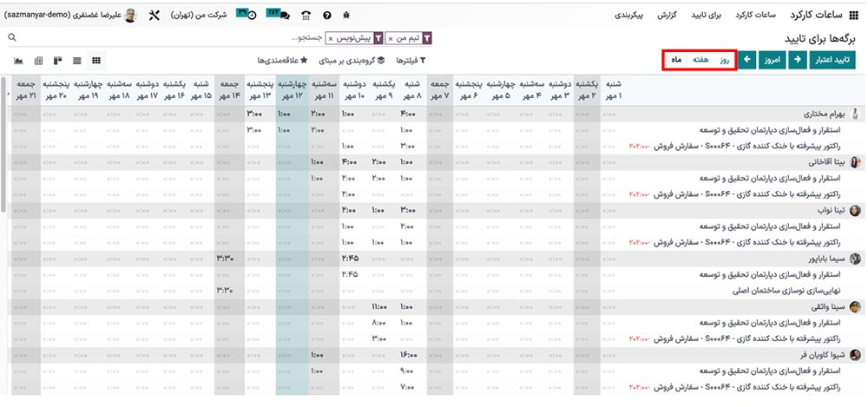Switch to the kanban view icon
Viewport: 868px width, 407px height.
pyautogui.click(x=57, y=61)
